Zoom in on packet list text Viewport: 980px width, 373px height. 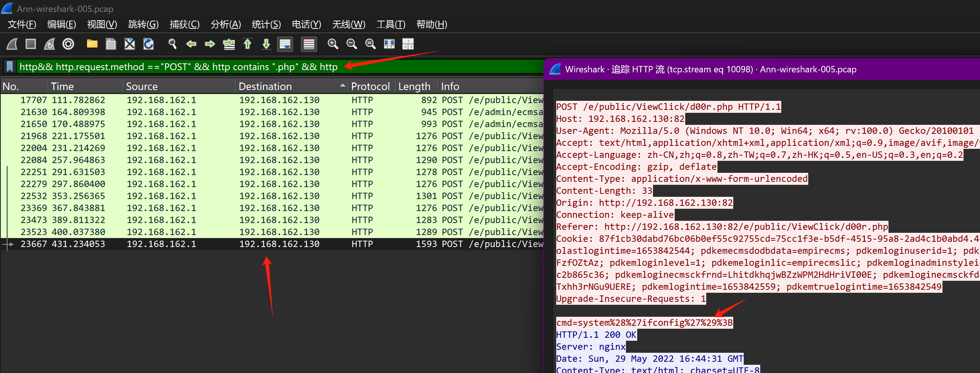(333, 44)
